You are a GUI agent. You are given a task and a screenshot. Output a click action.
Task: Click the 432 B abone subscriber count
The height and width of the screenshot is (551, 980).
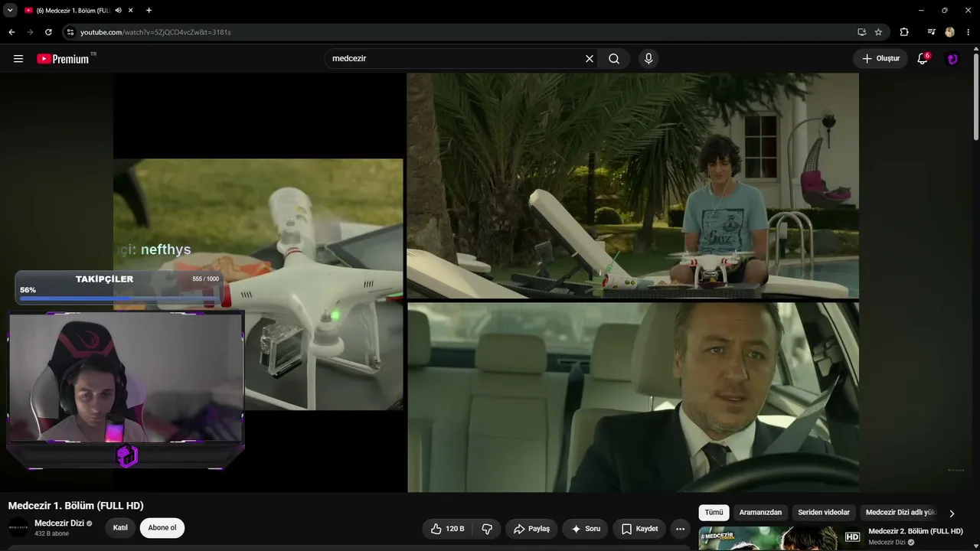51,533
